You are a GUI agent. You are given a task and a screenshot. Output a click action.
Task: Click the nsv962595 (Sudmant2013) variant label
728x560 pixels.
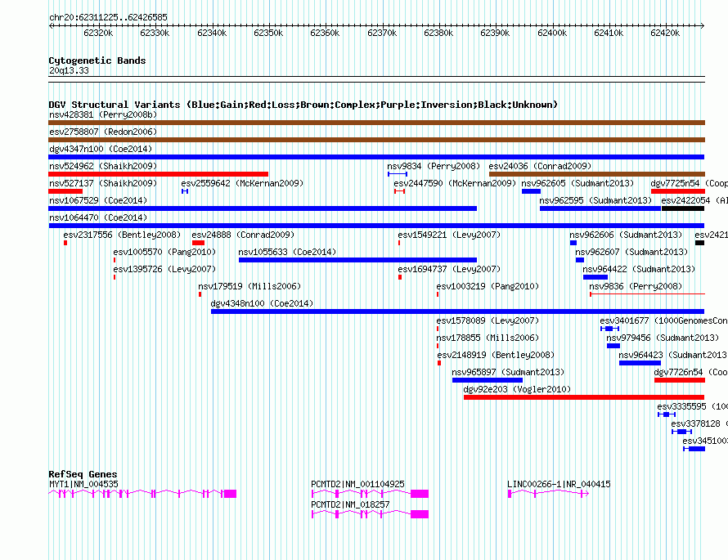595,200
